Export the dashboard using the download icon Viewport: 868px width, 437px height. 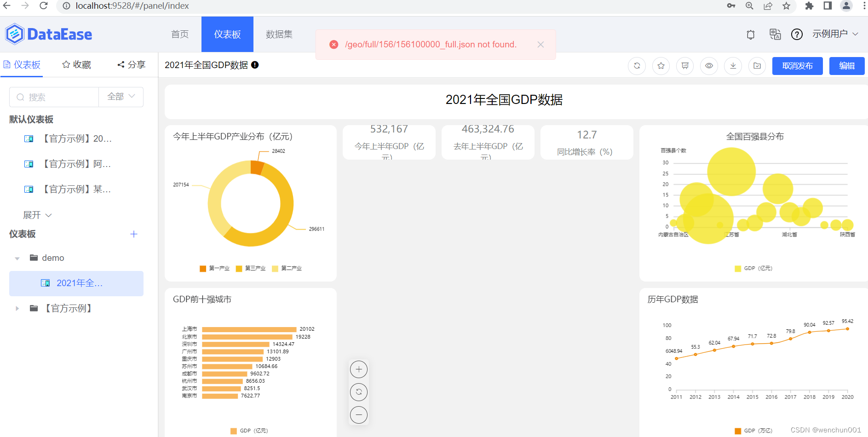733,66
